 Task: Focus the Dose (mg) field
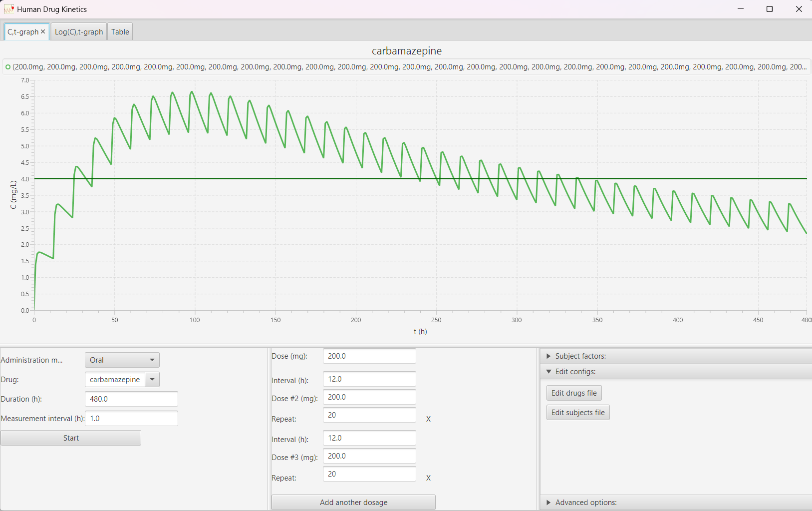click(x=369, y=356)
